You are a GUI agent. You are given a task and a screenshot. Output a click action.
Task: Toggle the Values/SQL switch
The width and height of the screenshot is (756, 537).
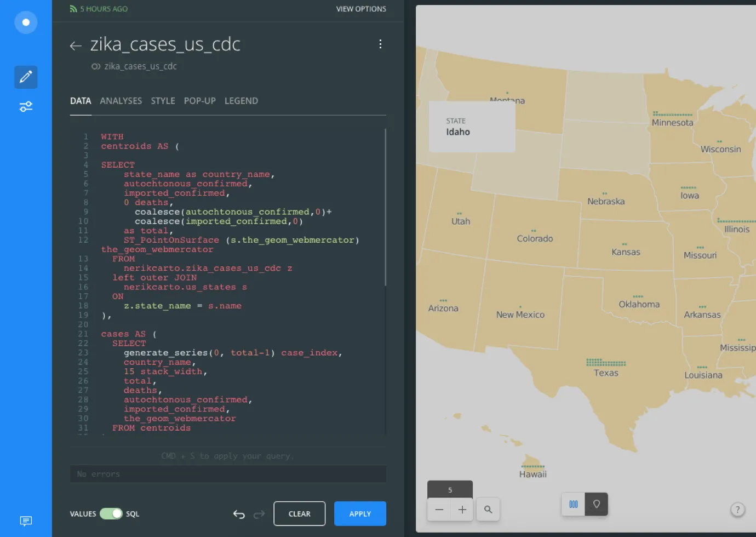pos(111,514)
